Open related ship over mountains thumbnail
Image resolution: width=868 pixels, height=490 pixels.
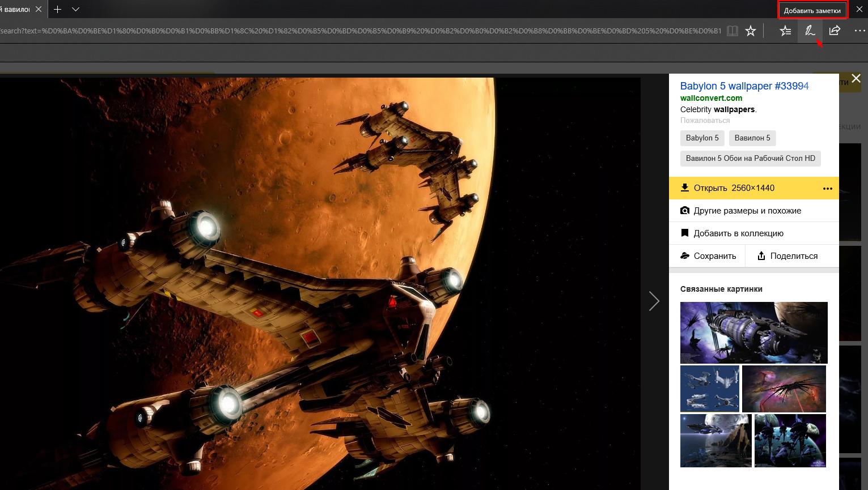point(716,441)
